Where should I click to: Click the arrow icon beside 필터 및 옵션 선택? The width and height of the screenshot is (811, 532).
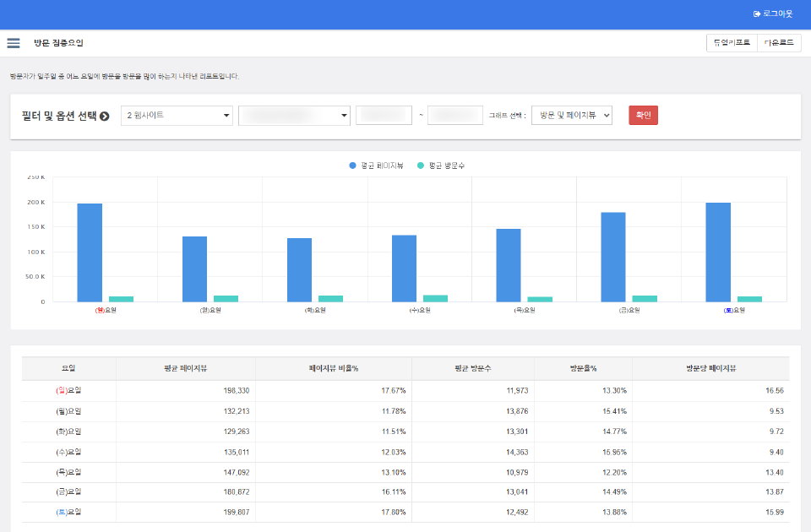[105, 117]
